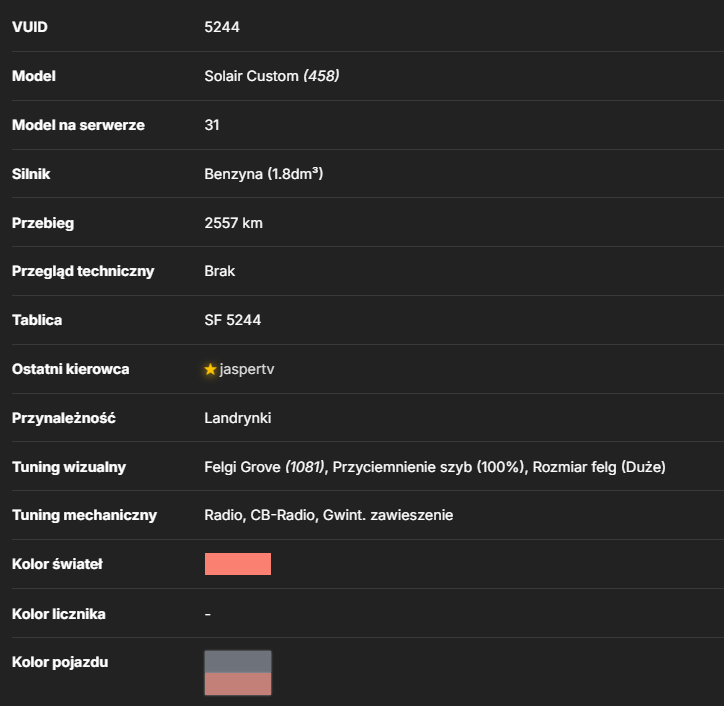The width and height of the screenshot is (724, 706).
Task: Open the jaspertv driver profile link
Action: [x=247, y=369]
